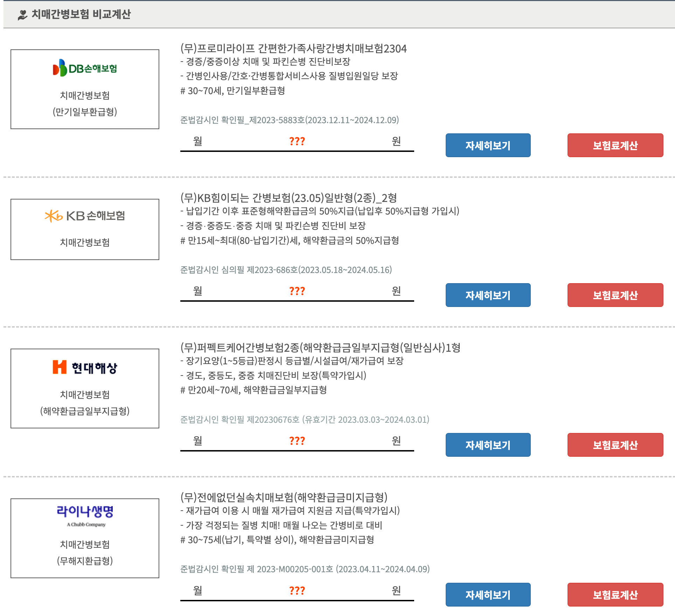Image resolution: width=675 pixels, height=616 pixels.
Task: Select the title (무)KB힘이되는 간병보험(23.05)일반형(2종)_2형
Action: pyautogui.click(x=288, y=198)
